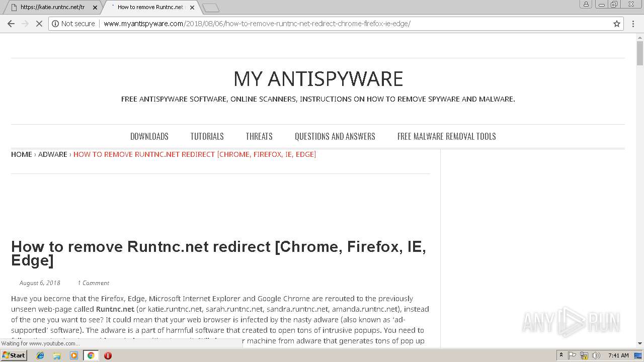Open QUESTIONS AND ANSWERS menu item

[335, 136]
